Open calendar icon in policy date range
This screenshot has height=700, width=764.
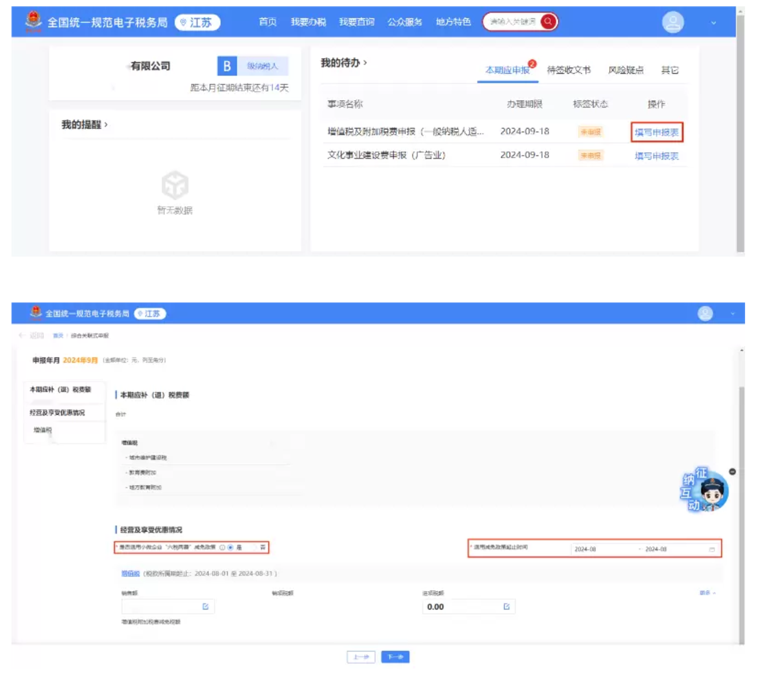pyautogui.click(x=712, y=549)
